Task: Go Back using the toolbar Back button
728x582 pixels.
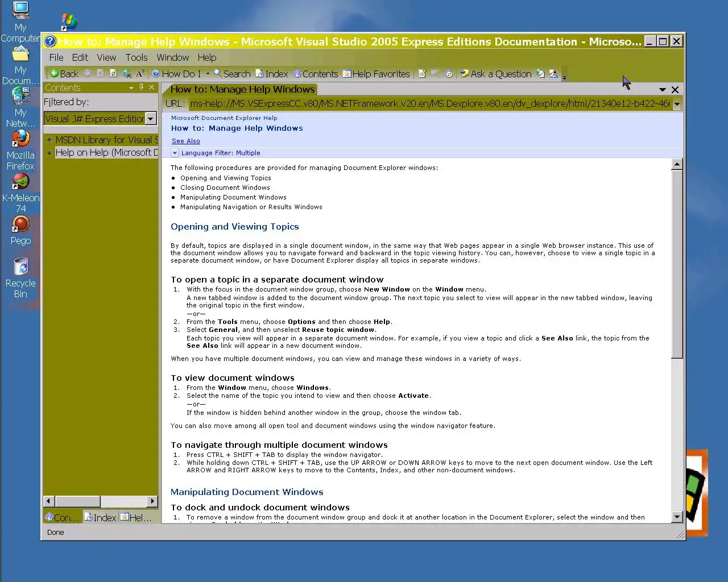Action: [x=64, y=74]
